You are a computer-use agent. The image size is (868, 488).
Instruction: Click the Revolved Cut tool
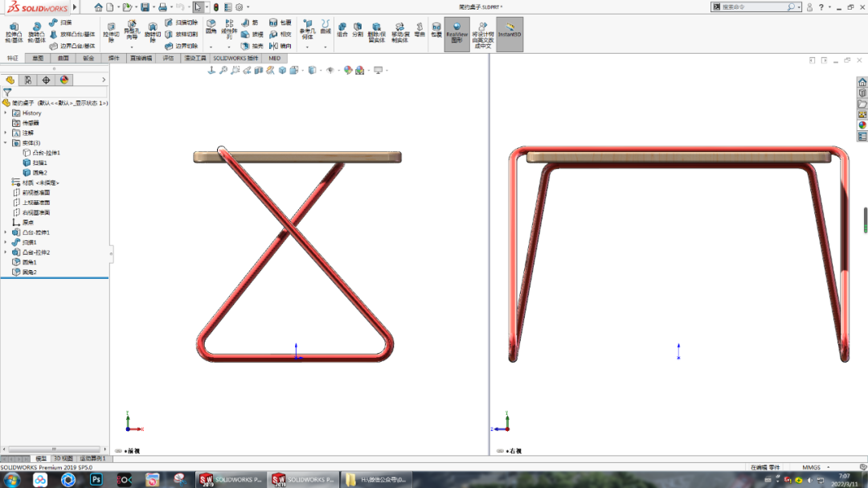[152, 33]
